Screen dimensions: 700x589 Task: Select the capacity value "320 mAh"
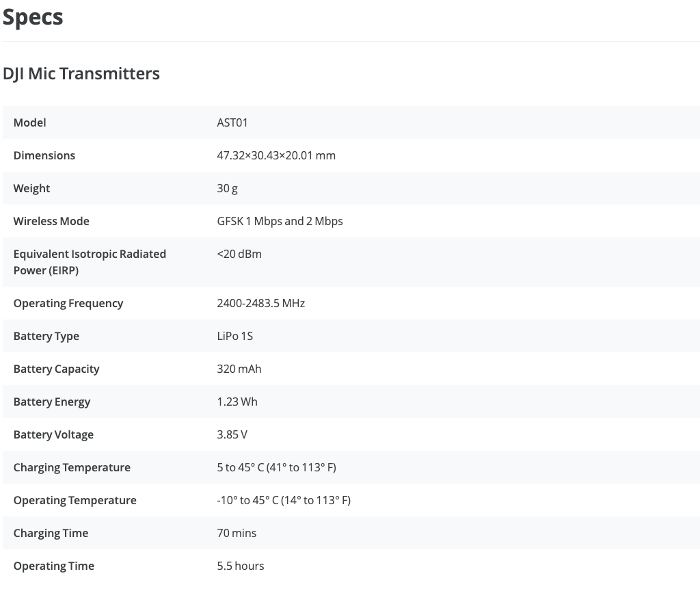click(239, 369)
